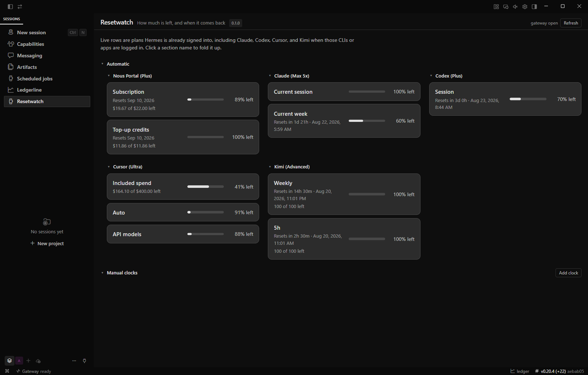Open the chat bubbles icon in title bar
The width and height of the screenshot is (588, 375).
(506, 6)
